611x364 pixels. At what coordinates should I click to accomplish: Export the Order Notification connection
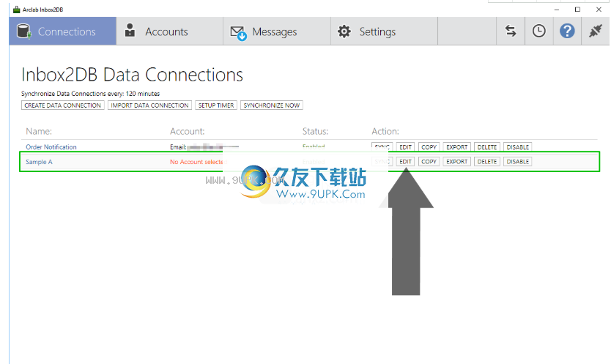pos(456,147)
